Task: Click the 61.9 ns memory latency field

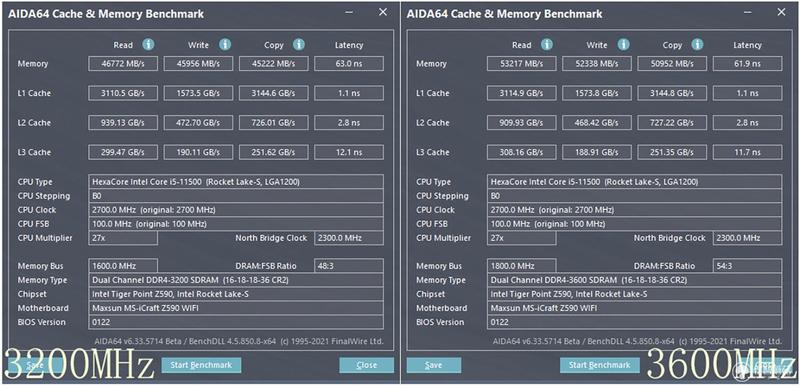Action: point(747,64)
